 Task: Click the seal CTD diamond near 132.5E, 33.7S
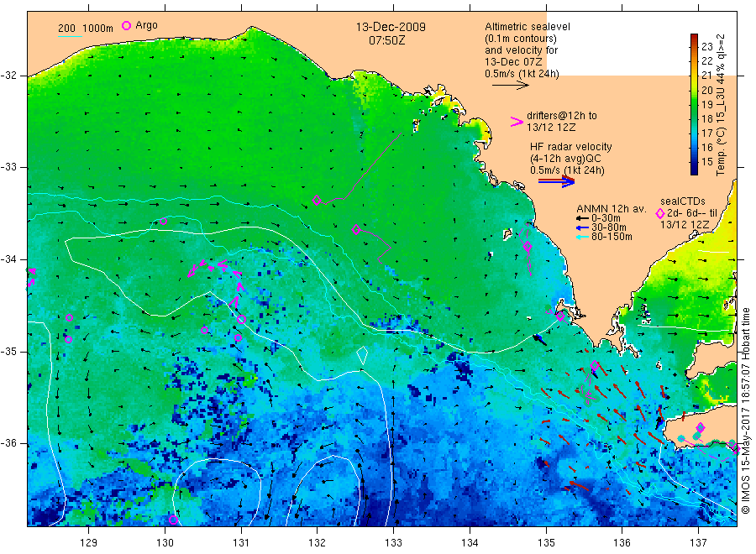[x=356, y=229]
